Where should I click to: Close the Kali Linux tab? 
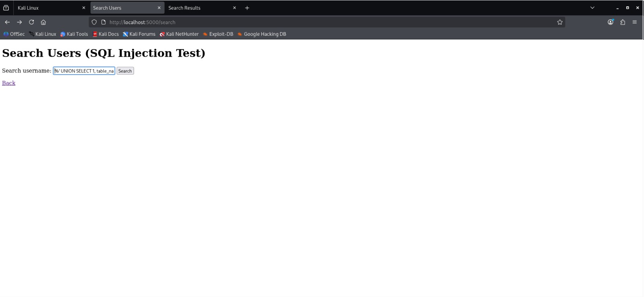[x=84, y=8]
